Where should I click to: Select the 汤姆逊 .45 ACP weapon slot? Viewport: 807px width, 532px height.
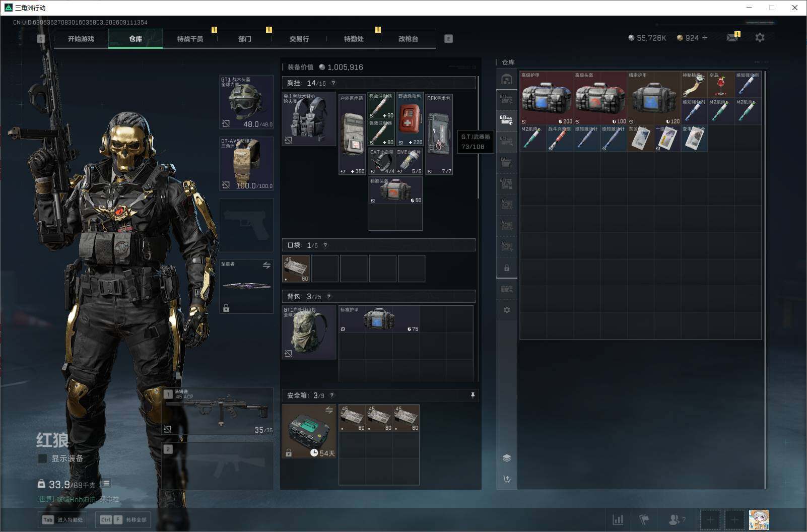218,411
